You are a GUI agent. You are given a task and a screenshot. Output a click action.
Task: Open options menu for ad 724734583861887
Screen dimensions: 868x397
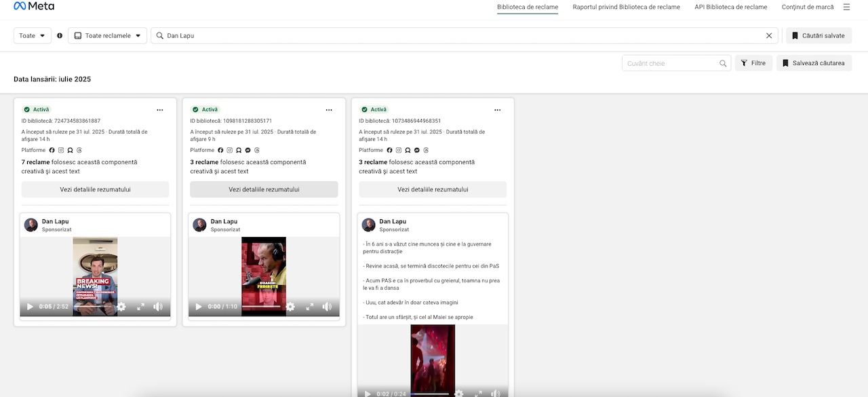click(x=160, y=110)
